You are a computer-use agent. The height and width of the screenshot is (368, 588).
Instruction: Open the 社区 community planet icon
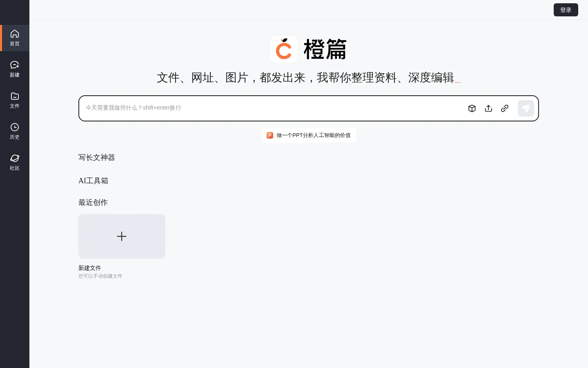tap(15, 158)
